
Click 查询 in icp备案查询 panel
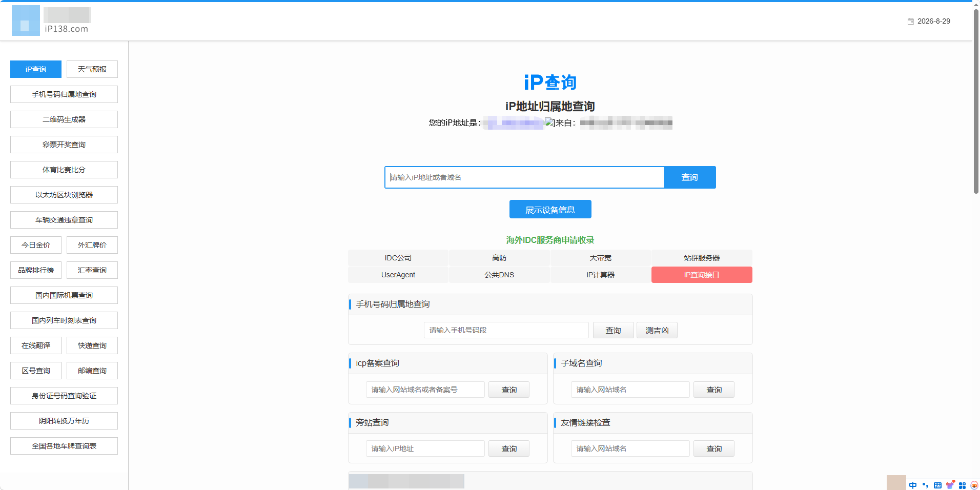tap(509, 390)
